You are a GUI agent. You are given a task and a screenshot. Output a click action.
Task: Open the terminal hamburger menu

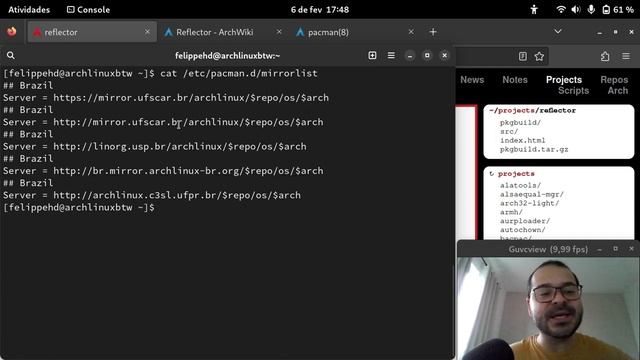[391, 56]
